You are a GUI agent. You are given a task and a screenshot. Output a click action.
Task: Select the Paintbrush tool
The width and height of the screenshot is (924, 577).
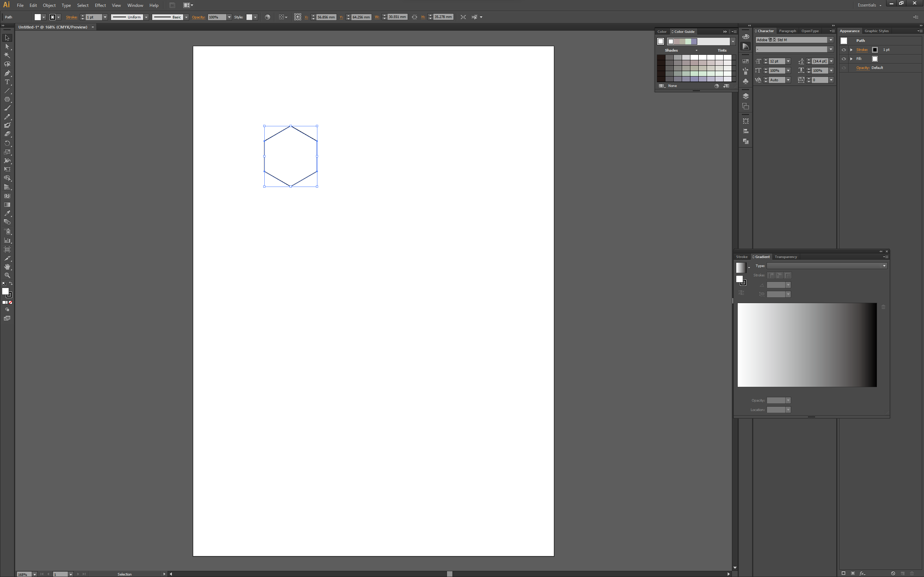tap(7, 108)
